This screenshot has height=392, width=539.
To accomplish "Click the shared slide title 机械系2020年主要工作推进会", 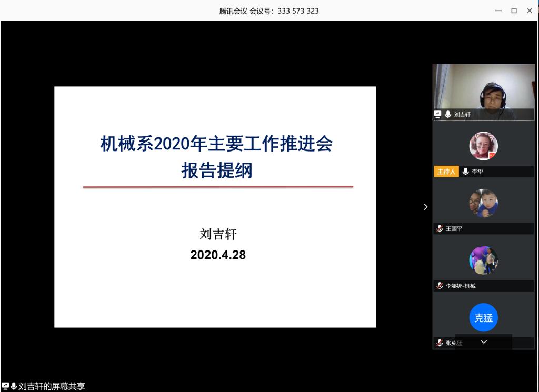I will (216, 144).
